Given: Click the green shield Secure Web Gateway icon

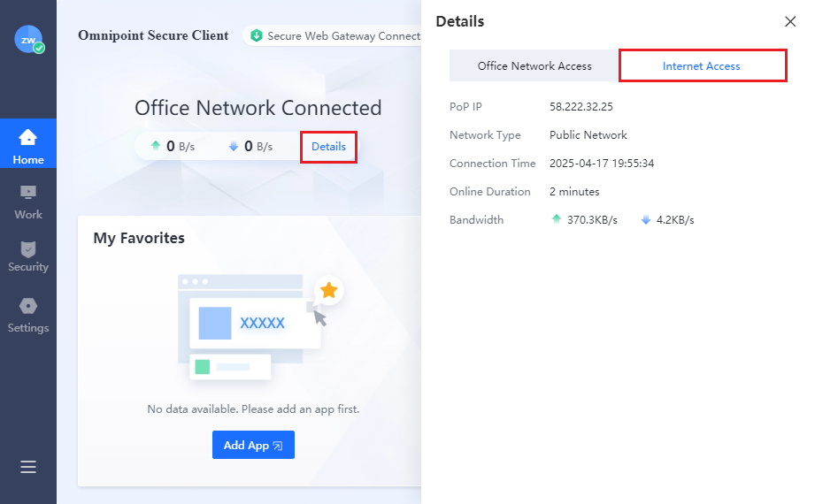Looking at the screenshot, I should (257, 36).
